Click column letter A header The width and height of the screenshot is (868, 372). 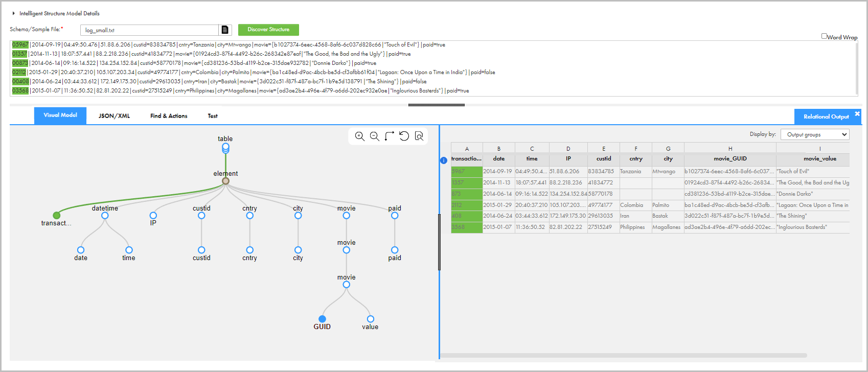pyautogui.click(x=467, y=148)
